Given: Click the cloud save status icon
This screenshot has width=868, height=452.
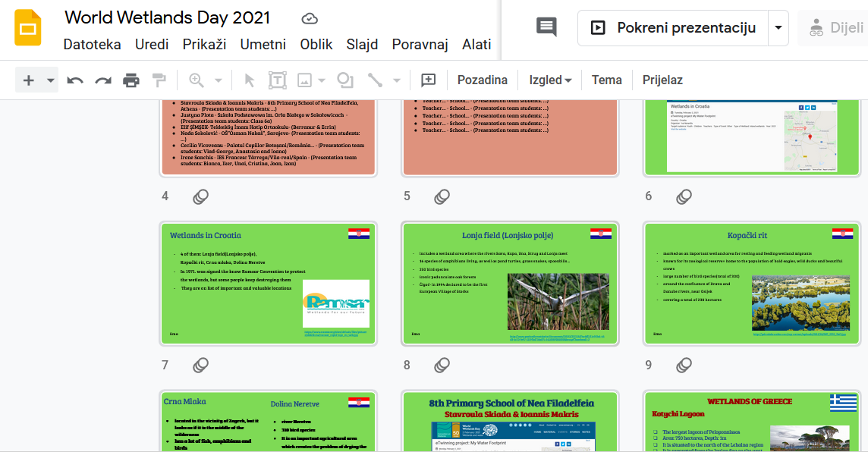Looking at the screenshot, I should (310, 19).
